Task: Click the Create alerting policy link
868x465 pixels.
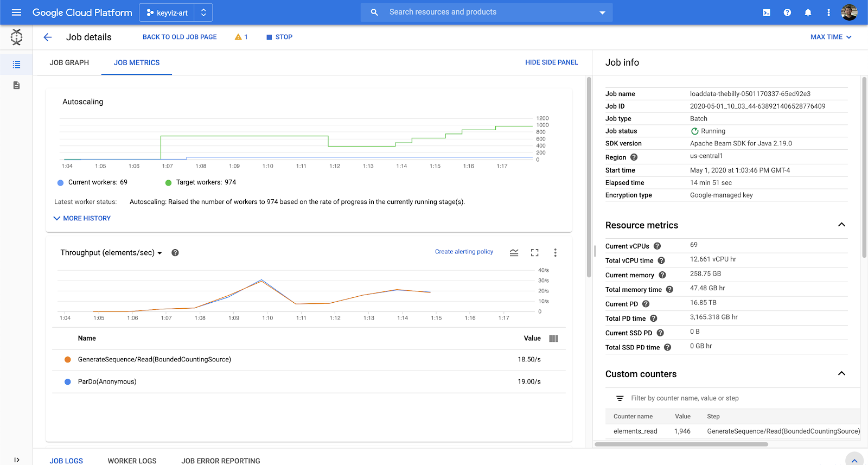Action: click(x=464, y=252)
